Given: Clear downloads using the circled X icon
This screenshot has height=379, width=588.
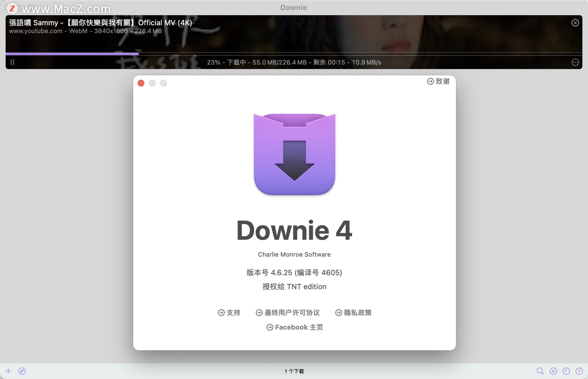Looking at the screenshot, I should [553, 371].
